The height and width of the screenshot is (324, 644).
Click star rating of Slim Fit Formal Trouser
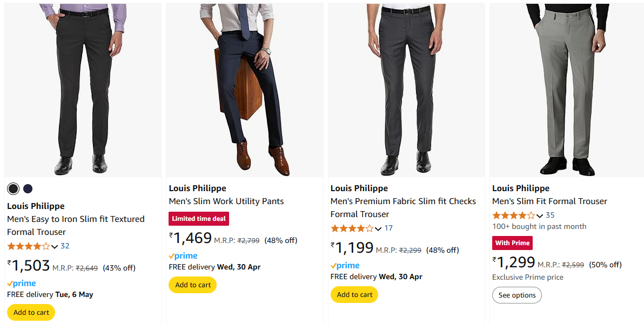513,215
